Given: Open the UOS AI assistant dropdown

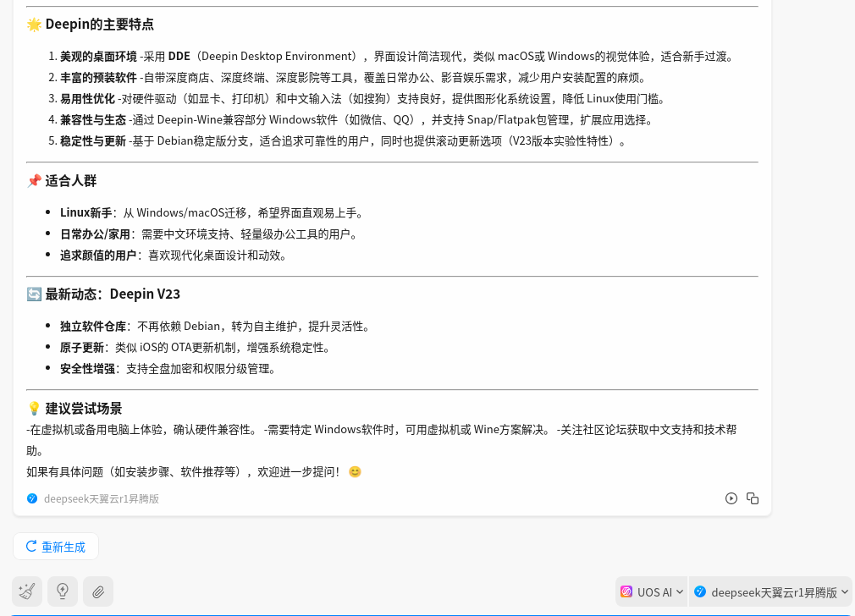Looking at the screenshot, I should [652, 592].
